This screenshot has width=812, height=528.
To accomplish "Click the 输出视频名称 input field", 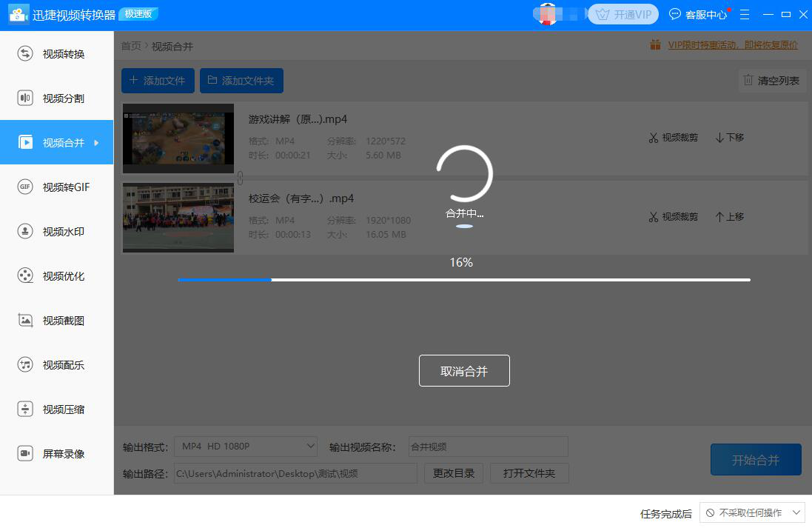I will click(x=489, y=447).
